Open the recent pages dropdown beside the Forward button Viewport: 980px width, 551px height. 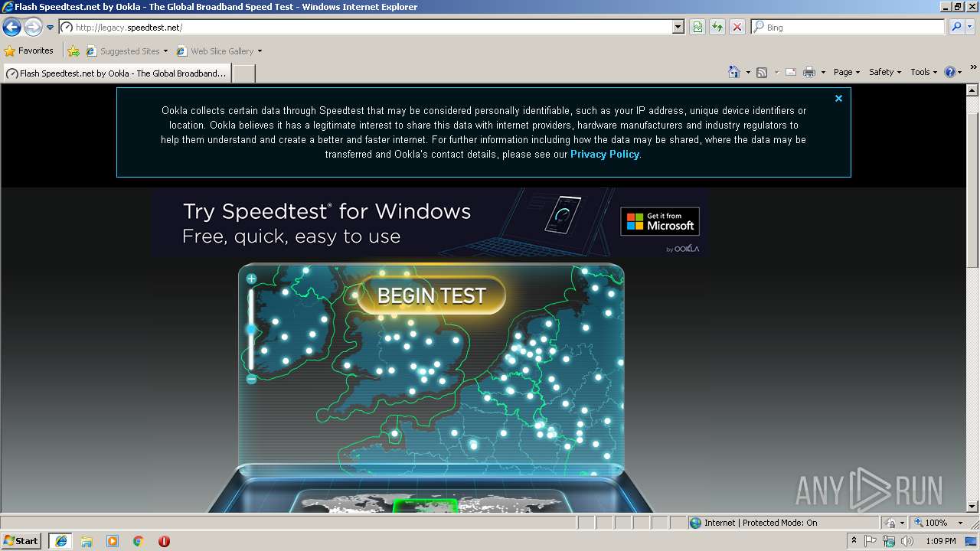(x=50, y=28)
